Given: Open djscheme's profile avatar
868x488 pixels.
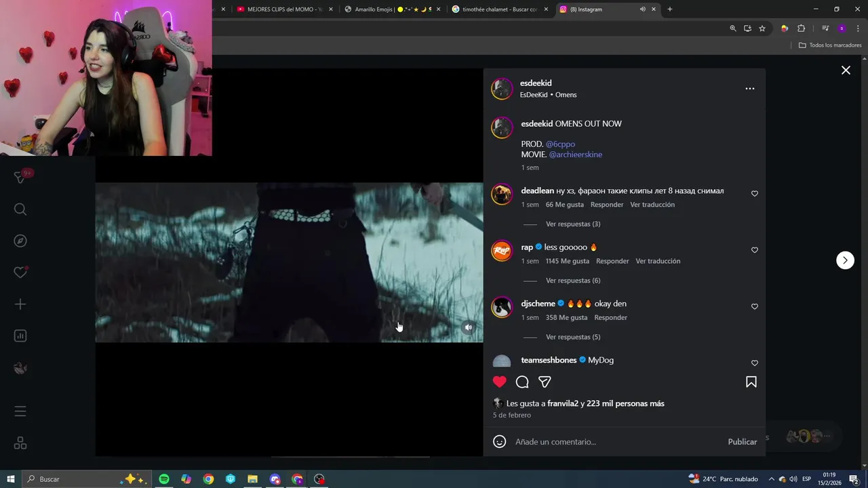Looking at the screenshot, I should [x=502, y=307].
